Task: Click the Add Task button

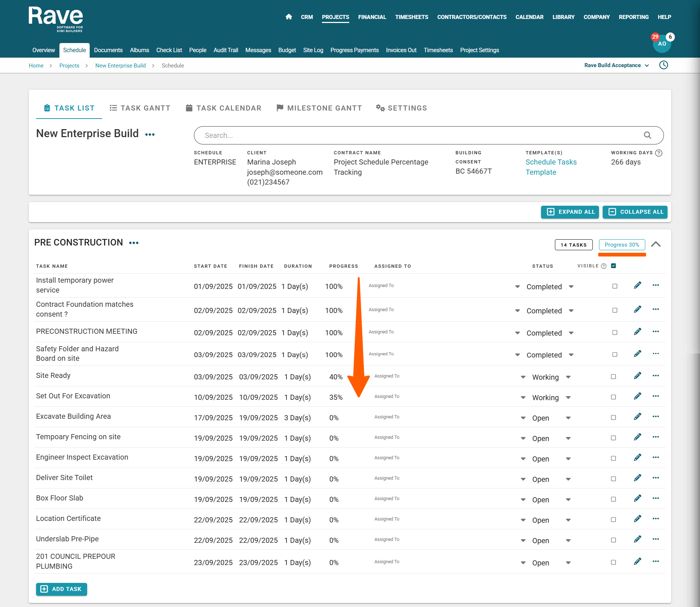Action: point(62,589)
